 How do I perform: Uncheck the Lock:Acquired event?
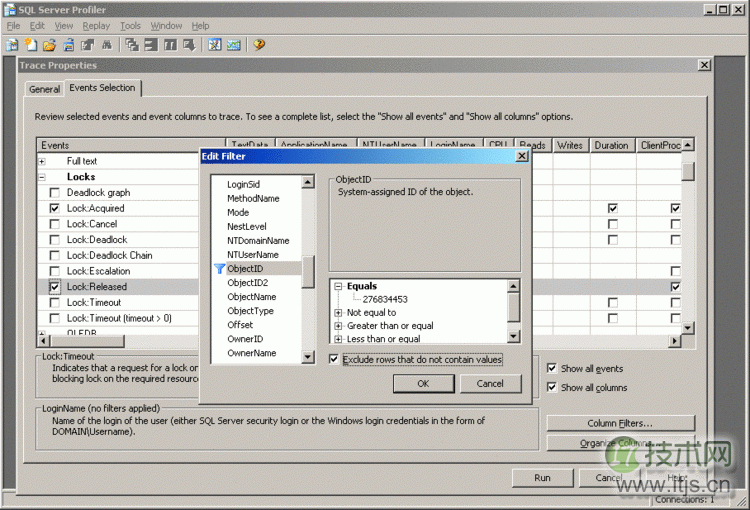[55, 208]
